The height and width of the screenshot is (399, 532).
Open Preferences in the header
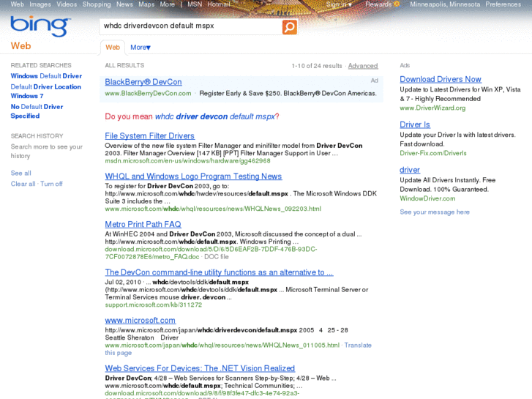[503, 4]
